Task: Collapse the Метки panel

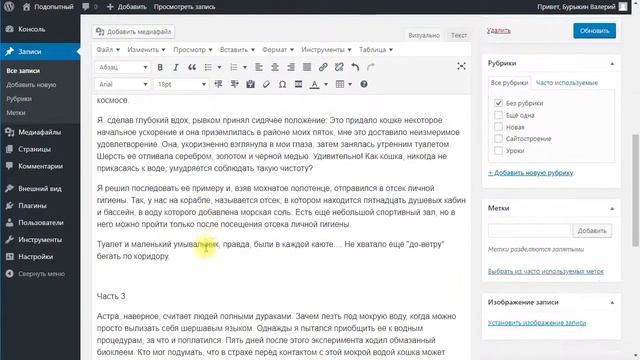Action: pos(612,209)
